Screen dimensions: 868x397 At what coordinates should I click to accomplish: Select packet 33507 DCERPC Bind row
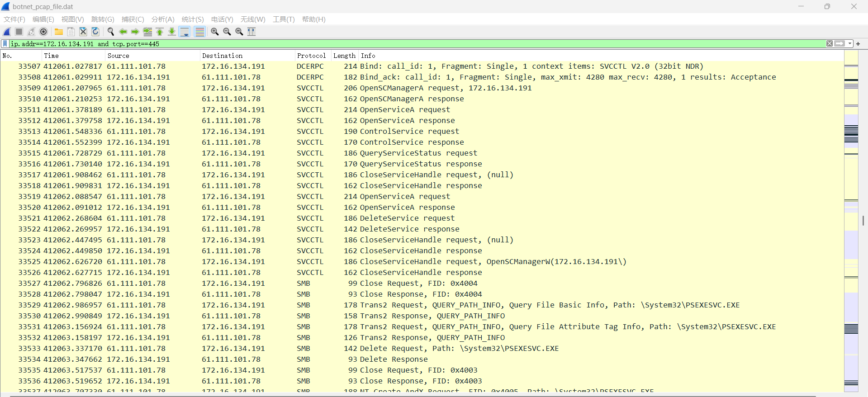coord(422,66)
